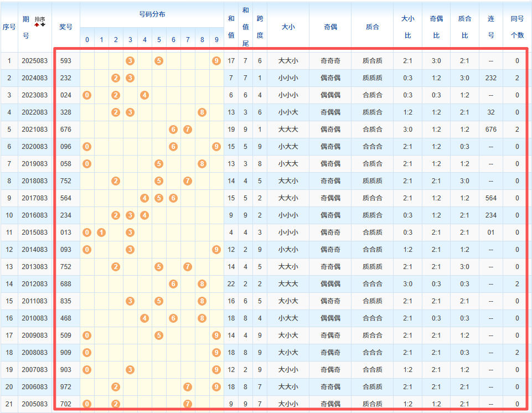The height and width of the screenshot is (413, 532).
Task: Select orange ball 7 in row 2021083
Action: point(188,129)
